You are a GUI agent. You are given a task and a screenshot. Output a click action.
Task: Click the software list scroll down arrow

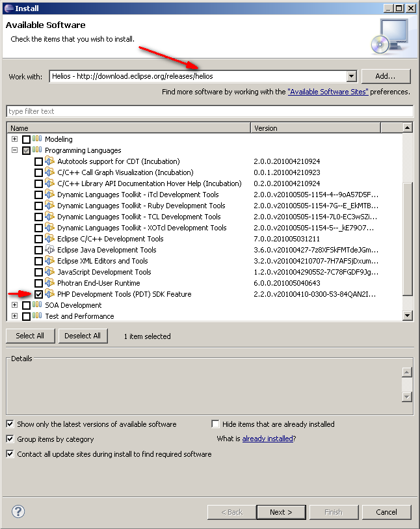tap(408, 316)
